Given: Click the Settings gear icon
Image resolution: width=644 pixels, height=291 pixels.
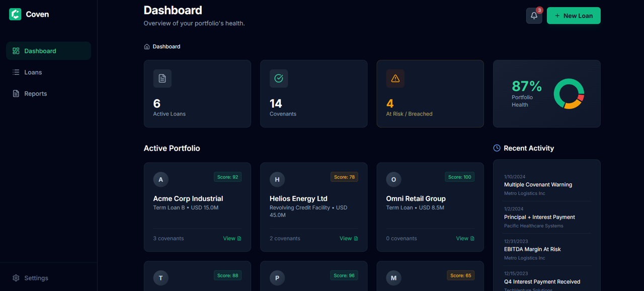Looking at the screenshot, I should (16, 278).
